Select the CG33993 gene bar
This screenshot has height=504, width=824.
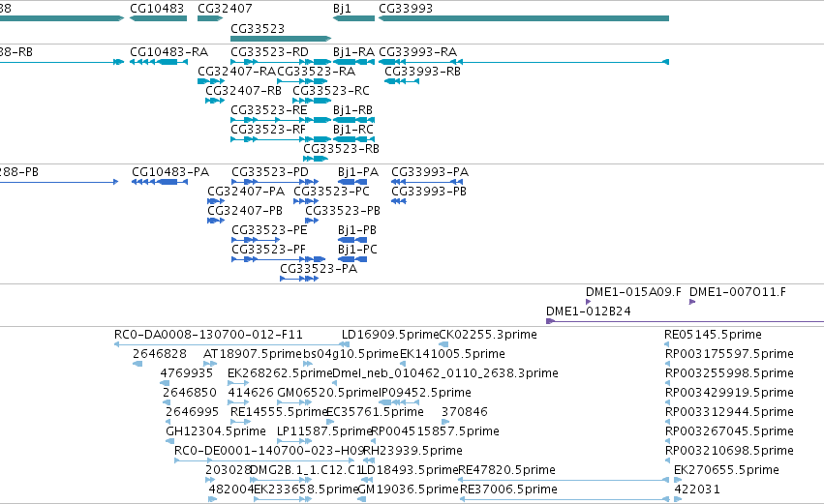coord(524,18)
